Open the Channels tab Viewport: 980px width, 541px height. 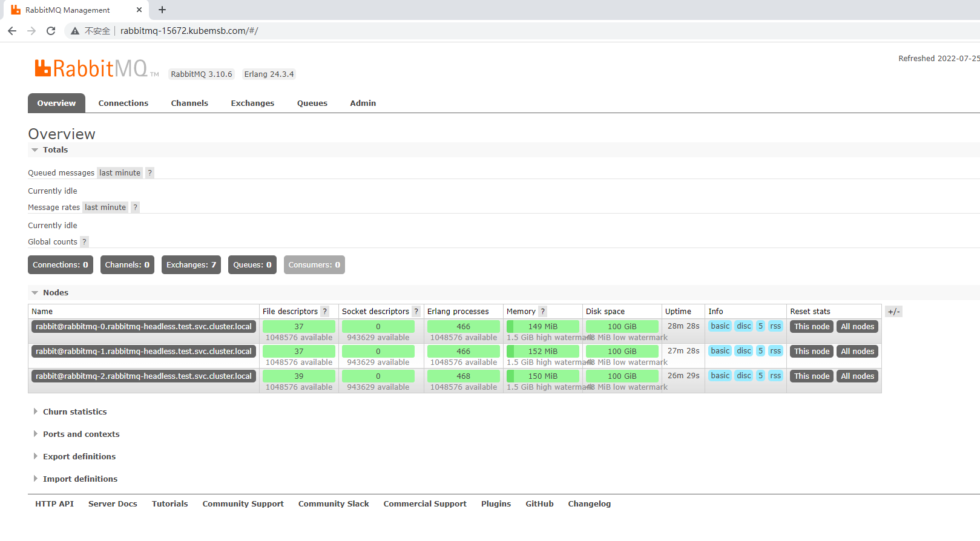click(189, 103)
